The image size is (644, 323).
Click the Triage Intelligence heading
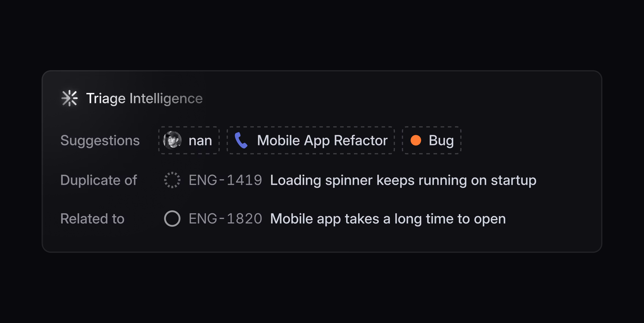pyautogui.click(x=145, y=98)
